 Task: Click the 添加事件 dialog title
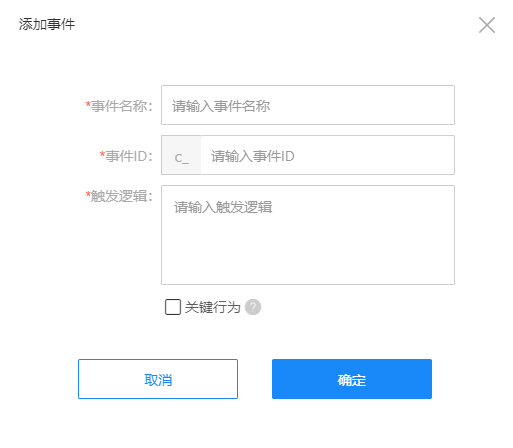tap(47, 24)
